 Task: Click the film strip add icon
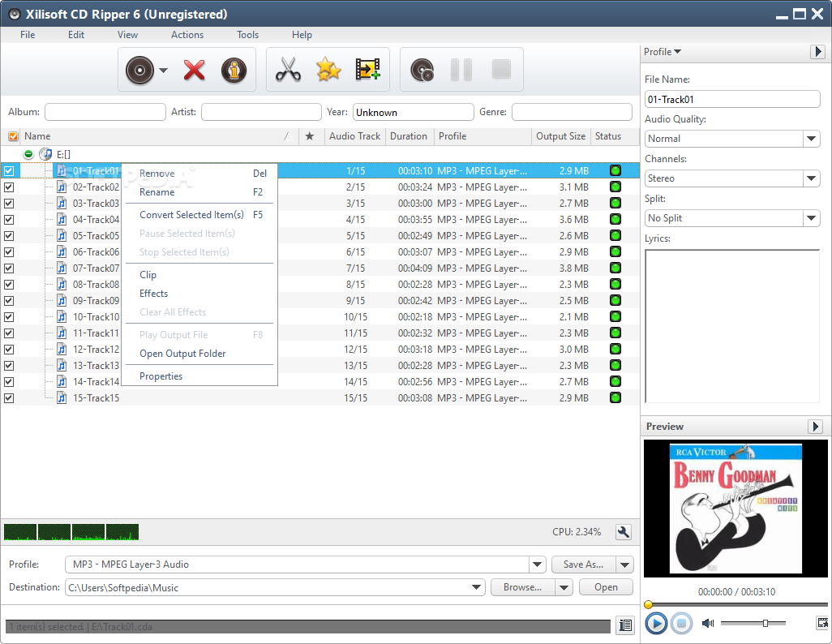[367, 70]
